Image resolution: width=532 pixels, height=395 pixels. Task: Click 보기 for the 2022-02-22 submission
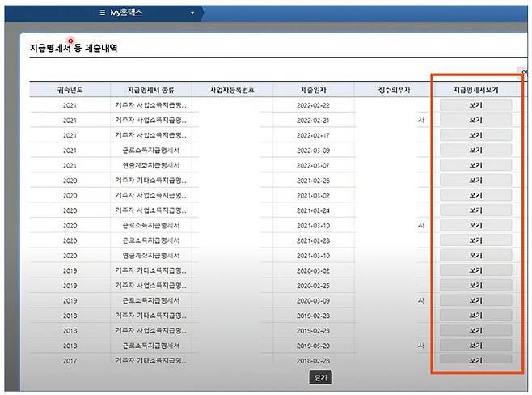pos(475,105)
